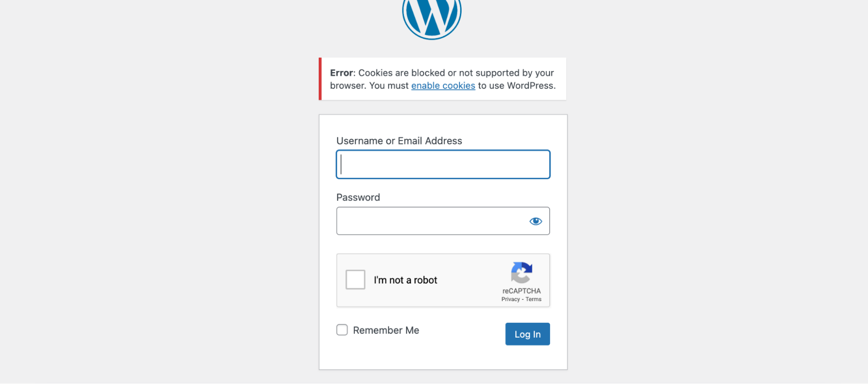Click the reCAPTCHA text under the logo
Viewport: 868px width, 384px height.
tap(521, 291)
